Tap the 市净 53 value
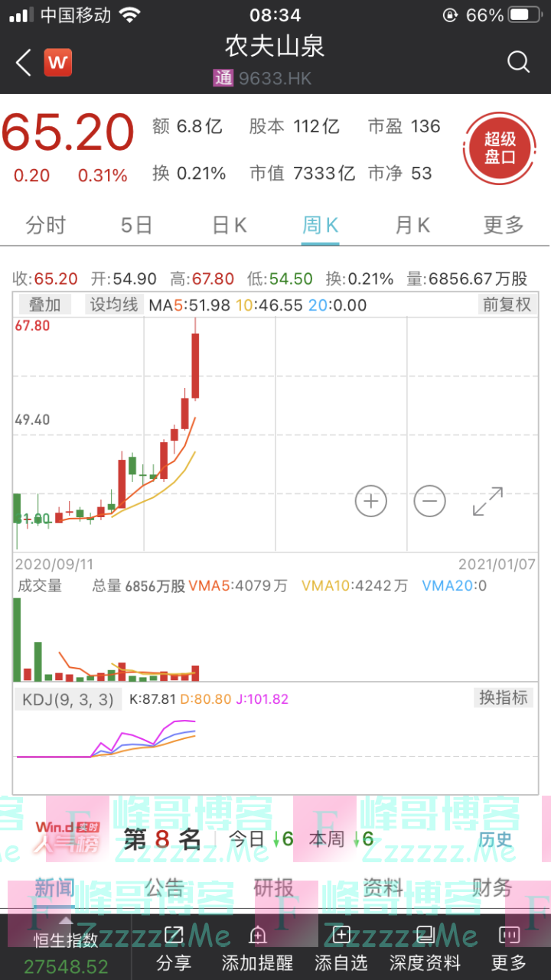Screen dimensions: 551x980 coord(400,174)
